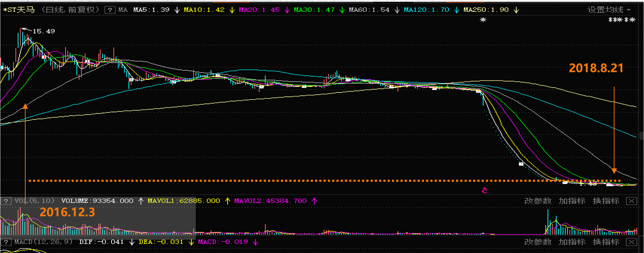644x253 pixels.
Task: Click 换指标 in the MACD panel
Action: tap(606, 242)
